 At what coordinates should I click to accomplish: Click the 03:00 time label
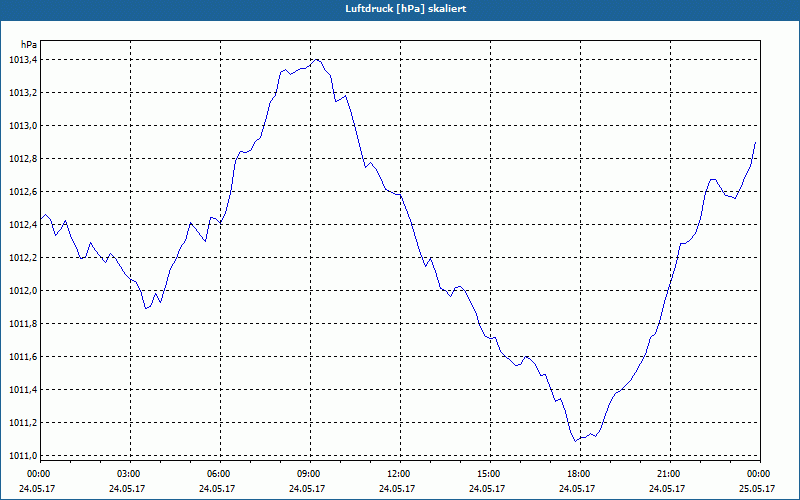[x=130, y=474]
